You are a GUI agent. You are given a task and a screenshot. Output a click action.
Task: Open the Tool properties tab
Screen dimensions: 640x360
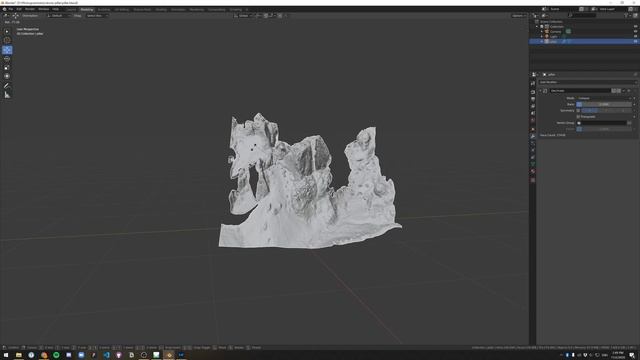pos(533,83)
